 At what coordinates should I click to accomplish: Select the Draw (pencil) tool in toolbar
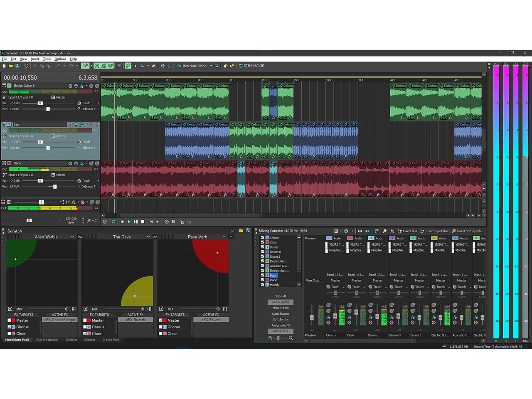[x=128, y=66]
